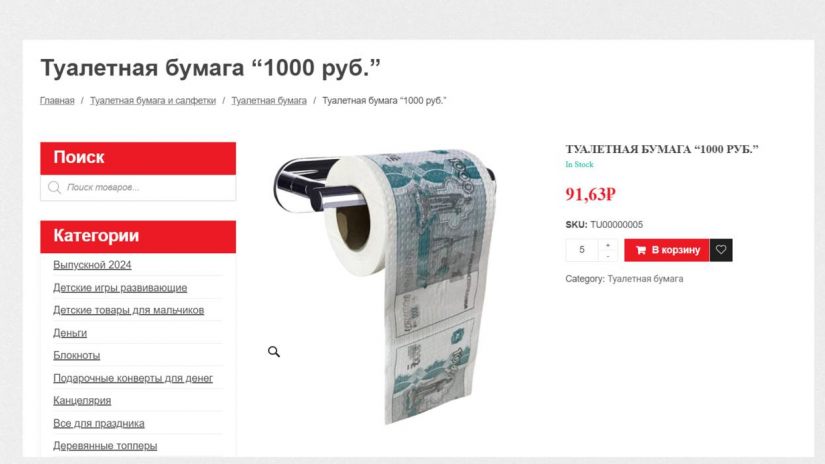Viewport: 825px width, 464px height.
Task: Open the 'Блокноты' category
Action: (x=76, y=356)
